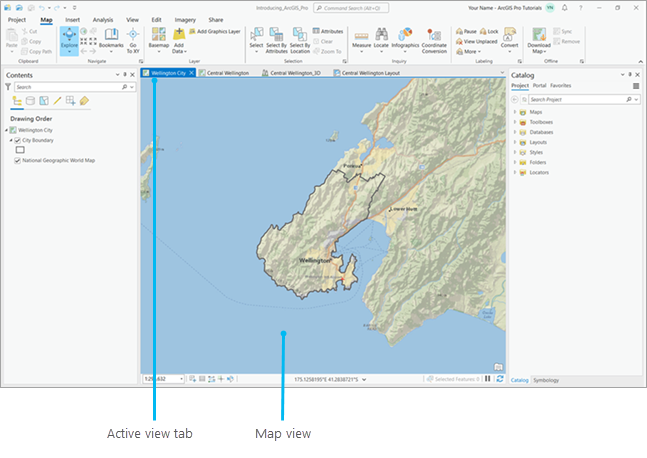Open the Download Map tool
This screenshot has height=458, width=647.
pos(539,40)
